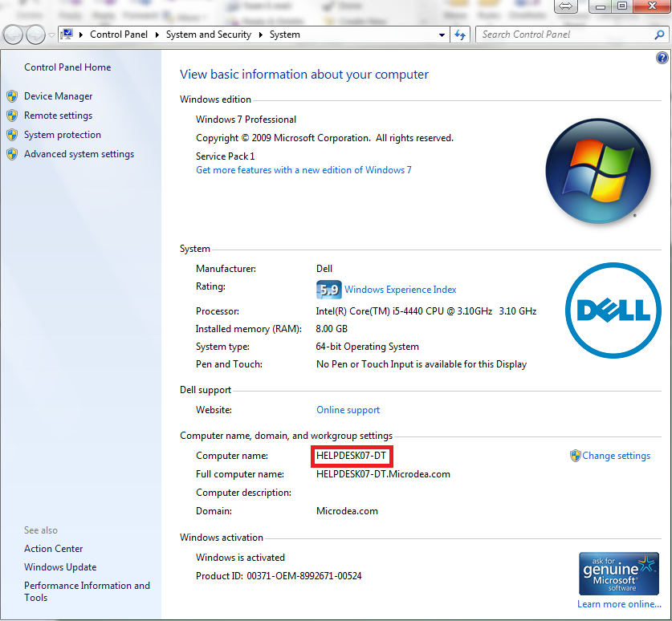Open Windows Update under See also
Viewport: 672px width, 621px height.
60,567
